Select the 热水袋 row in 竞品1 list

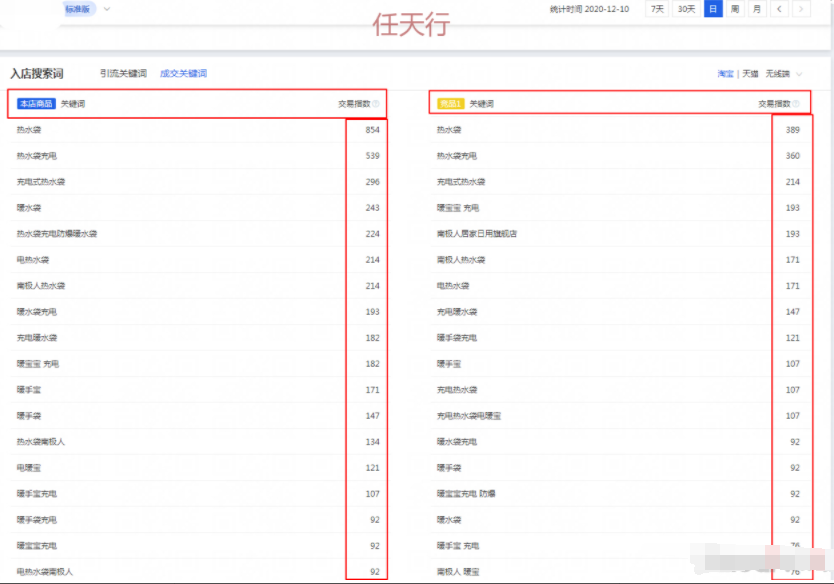pyautogui.click(x=620, y=130)
